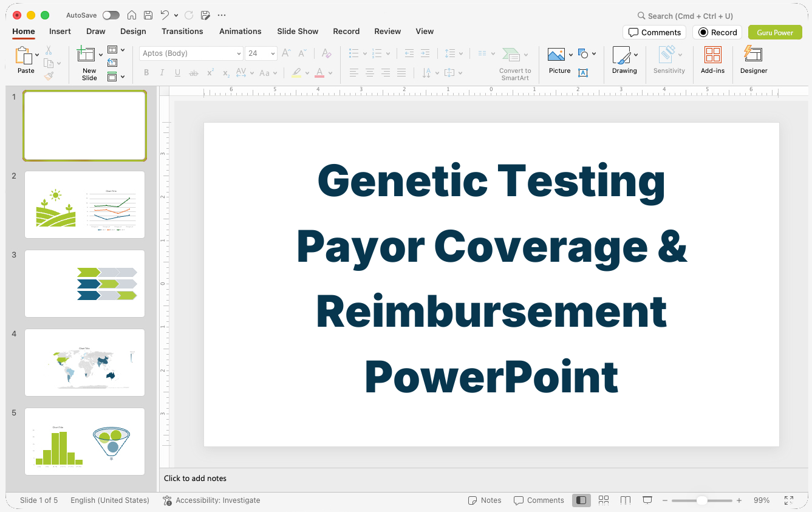Switch to Slide Sorter view

604,500
